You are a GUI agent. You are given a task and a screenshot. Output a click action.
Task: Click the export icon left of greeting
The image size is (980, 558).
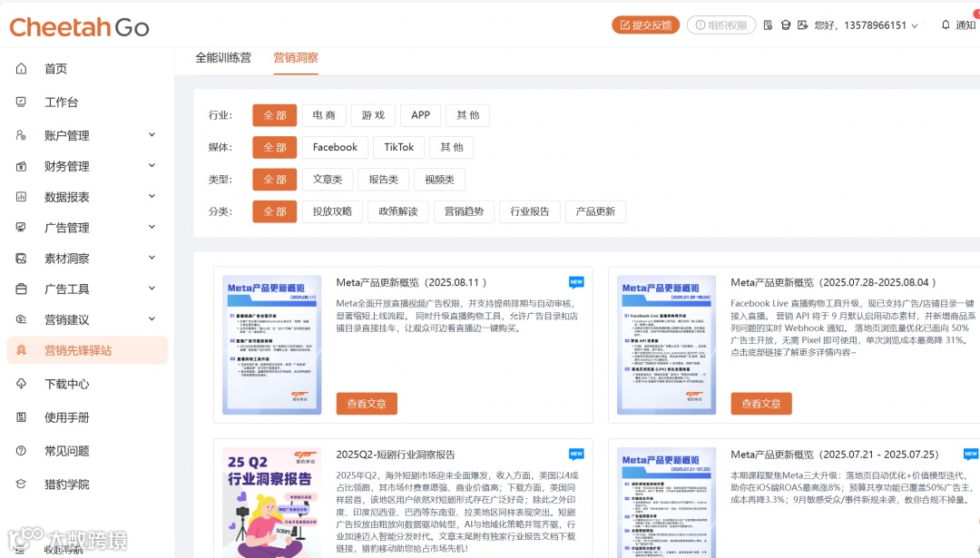click(x=802, y=25)
